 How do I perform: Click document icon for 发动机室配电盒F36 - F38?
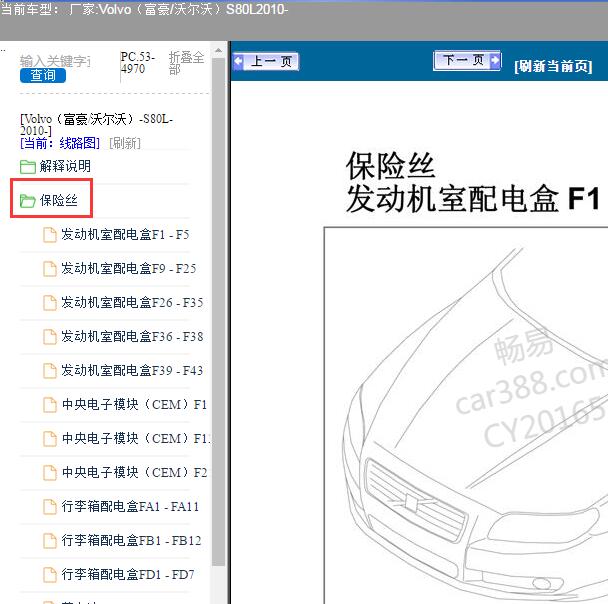click(50, 337)
